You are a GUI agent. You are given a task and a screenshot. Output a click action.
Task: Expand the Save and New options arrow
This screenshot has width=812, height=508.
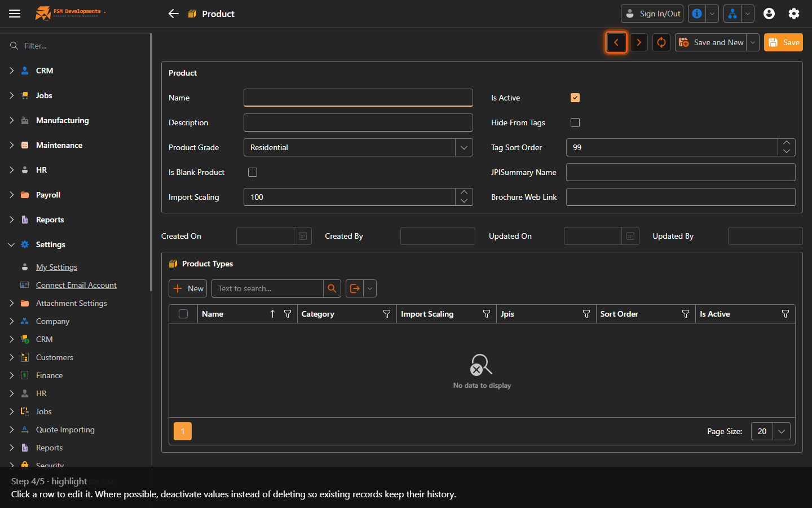tap(753, 42)
